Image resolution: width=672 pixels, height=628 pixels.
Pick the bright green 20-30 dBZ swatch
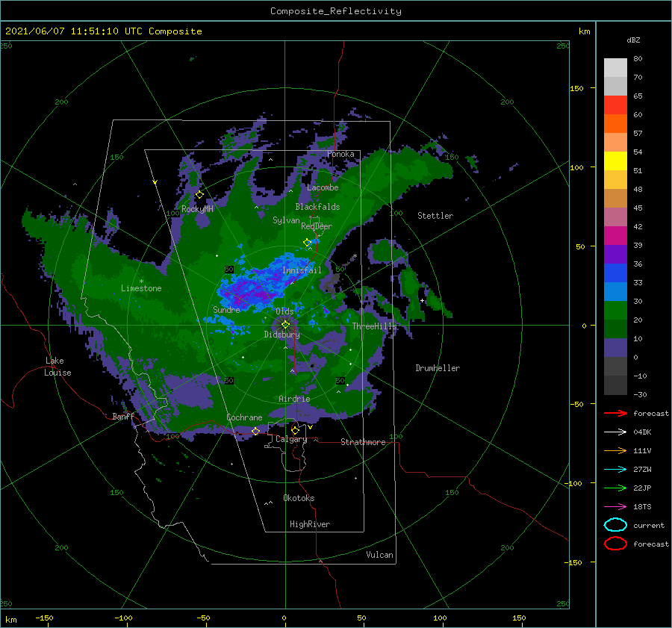(x=615, y=311)
